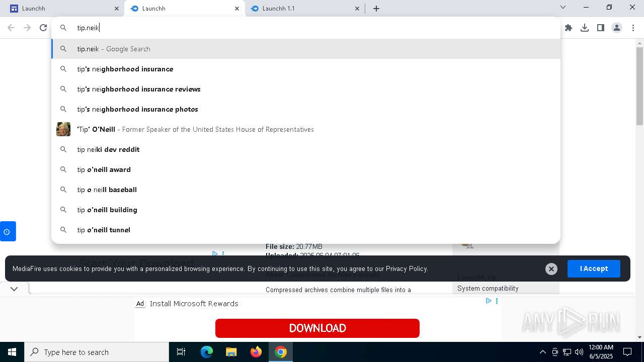Reload the current page

pyautogui.click(x=43, y=28)
